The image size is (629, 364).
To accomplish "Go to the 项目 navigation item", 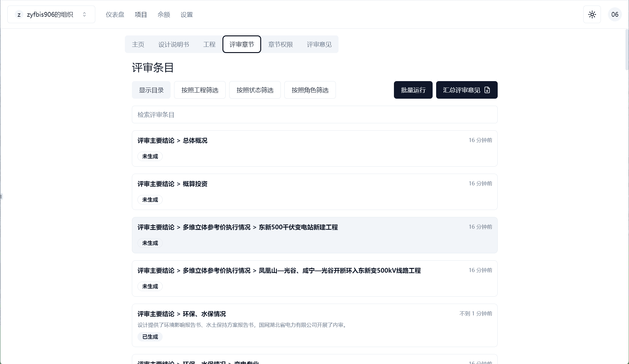I will pos(141,14).
